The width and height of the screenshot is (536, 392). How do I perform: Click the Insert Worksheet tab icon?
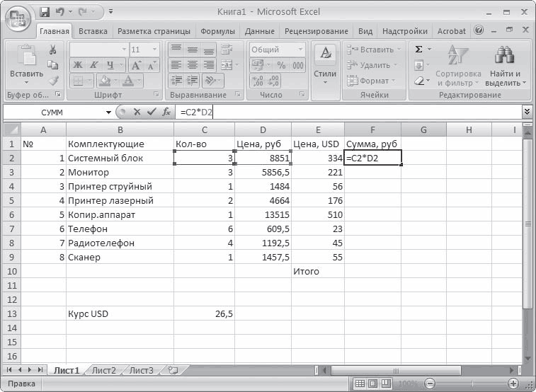tap(169, 370)
